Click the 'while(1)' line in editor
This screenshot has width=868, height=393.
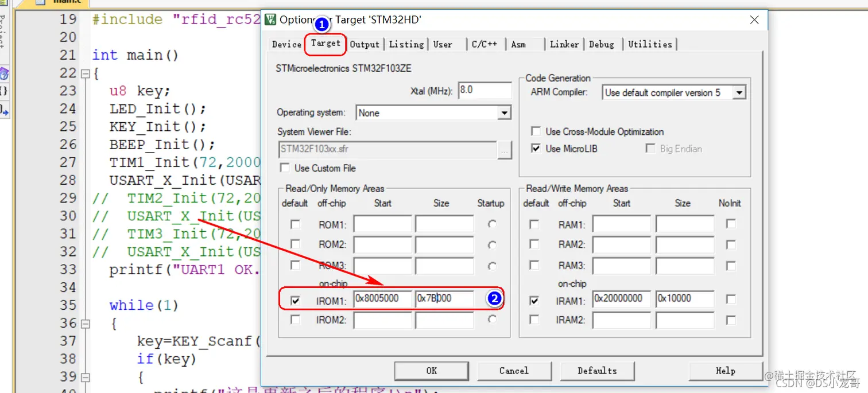144,305
